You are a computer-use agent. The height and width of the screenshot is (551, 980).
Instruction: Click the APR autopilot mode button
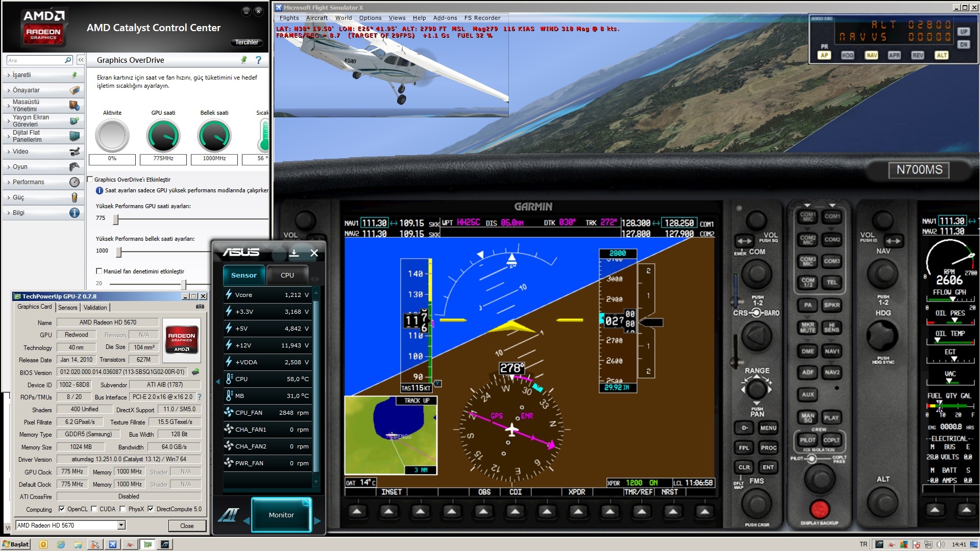coord(894,55)
